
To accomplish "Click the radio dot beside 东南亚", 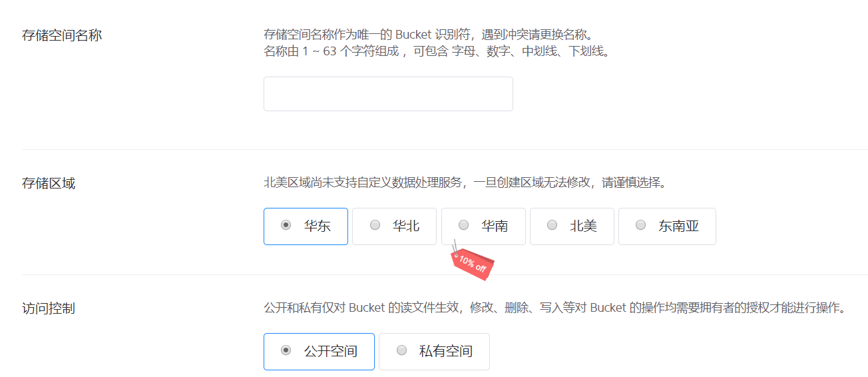I will [641, 225].
